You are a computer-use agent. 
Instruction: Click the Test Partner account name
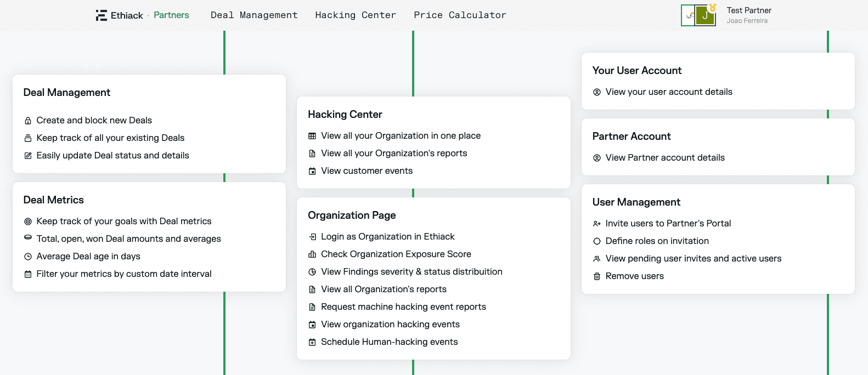click(x=749, y=10)
